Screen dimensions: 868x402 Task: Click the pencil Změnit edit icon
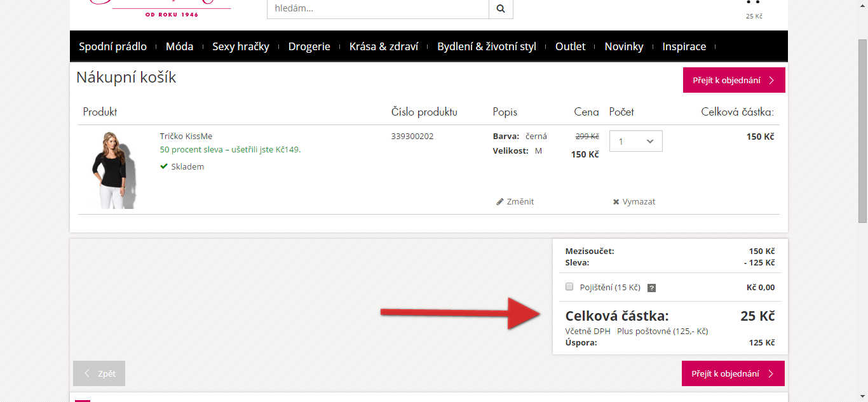pos(500,202)
